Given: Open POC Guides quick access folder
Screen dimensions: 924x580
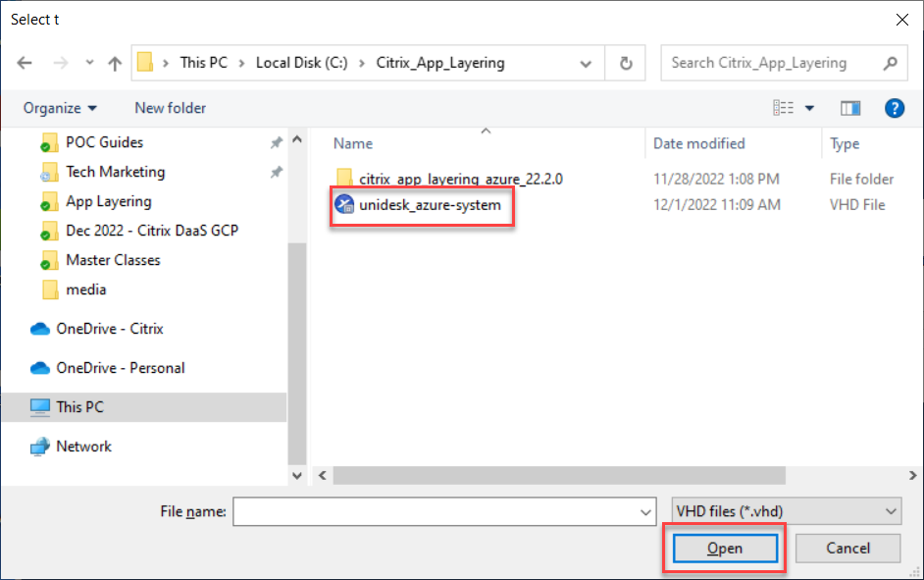Looking at the screenshot, I should [x=104, y=142].
